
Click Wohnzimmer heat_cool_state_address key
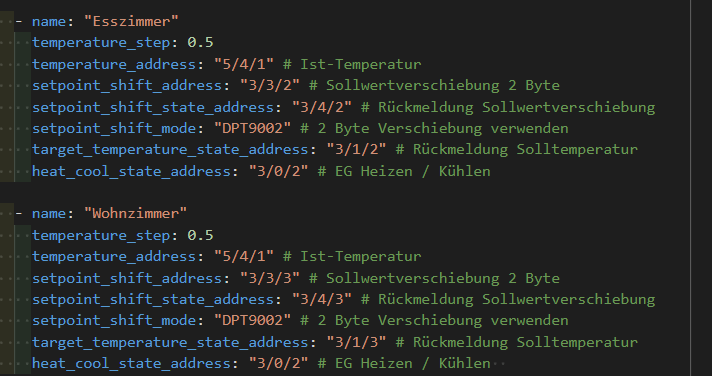tap(131, 363)
